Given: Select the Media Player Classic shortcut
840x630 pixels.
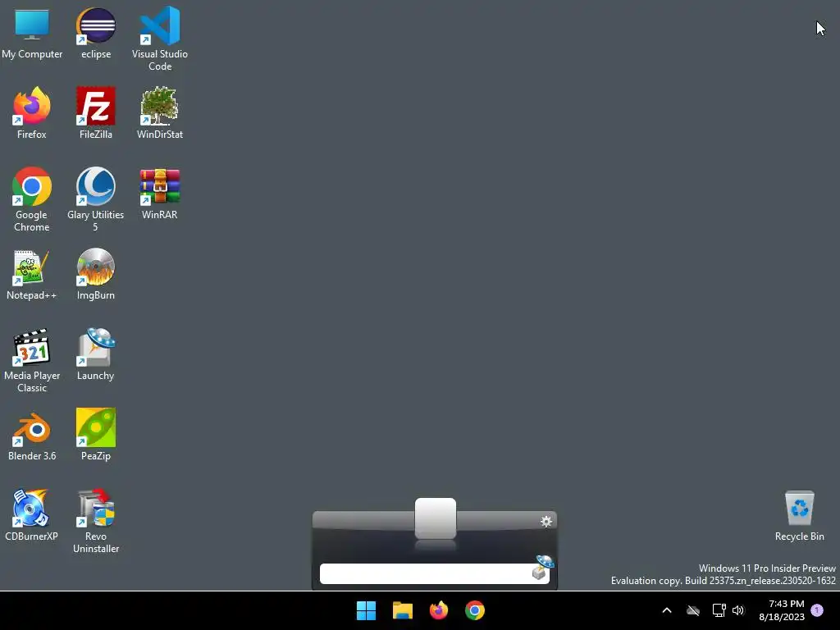Looking at the screenshot, I should [x=32, y=360].
